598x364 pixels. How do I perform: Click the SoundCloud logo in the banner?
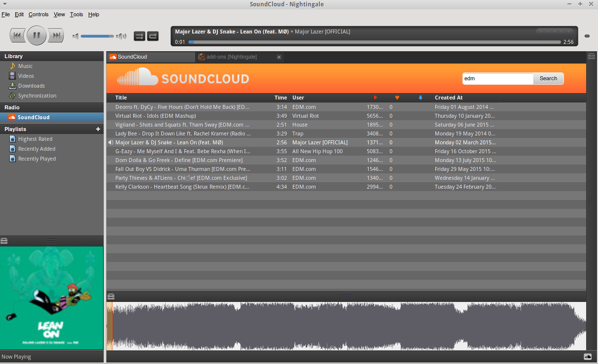click(x=183, y=78)
